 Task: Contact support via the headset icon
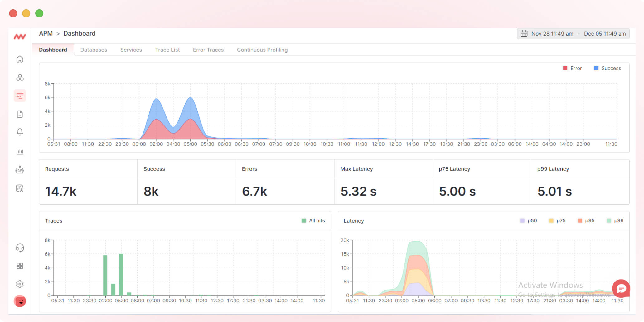pos(20,248)
